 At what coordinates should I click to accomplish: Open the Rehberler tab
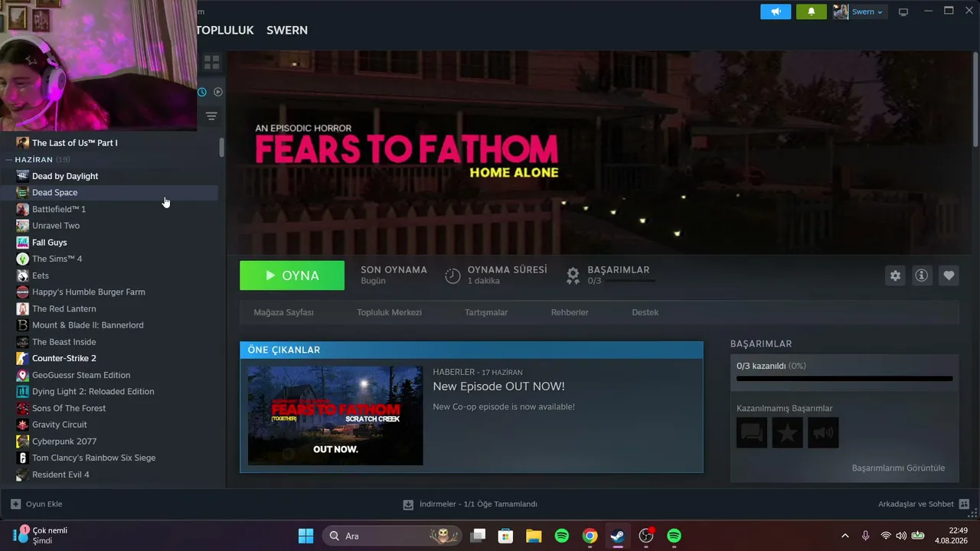coord(570,312)
